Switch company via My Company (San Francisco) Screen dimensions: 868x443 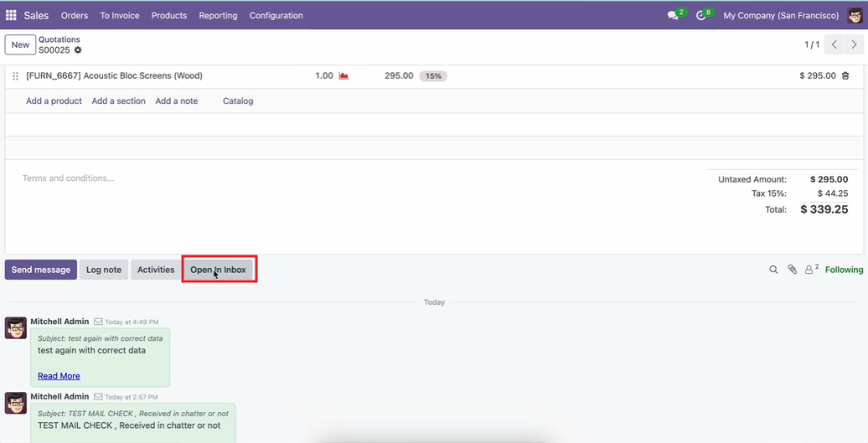coord(781,15)
